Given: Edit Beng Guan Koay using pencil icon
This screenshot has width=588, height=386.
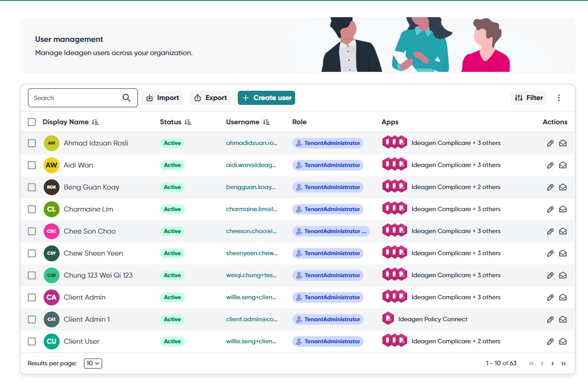Looking at the screenshot, I should point(550,187).
